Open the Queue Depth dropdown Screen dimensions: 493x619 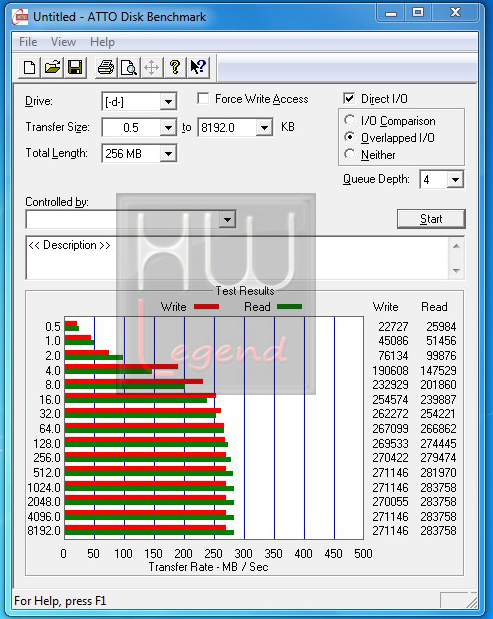pos(455,180)
